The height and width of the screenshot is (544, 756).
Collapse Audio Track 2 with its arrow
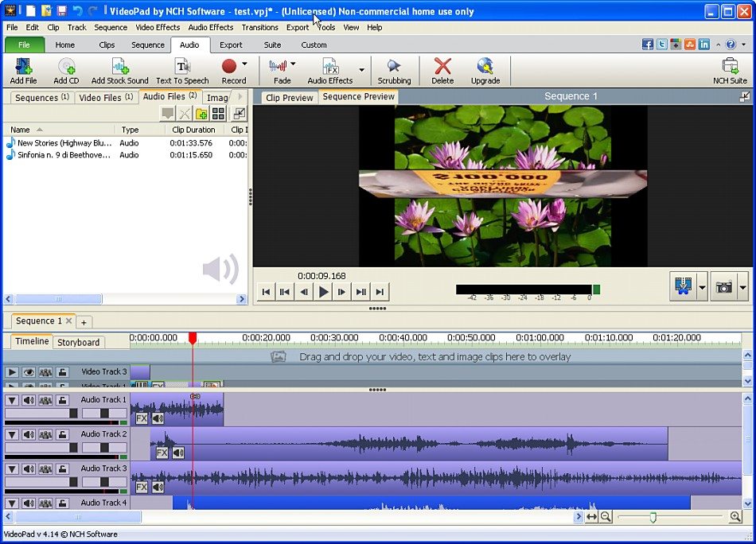pos(12,434)
